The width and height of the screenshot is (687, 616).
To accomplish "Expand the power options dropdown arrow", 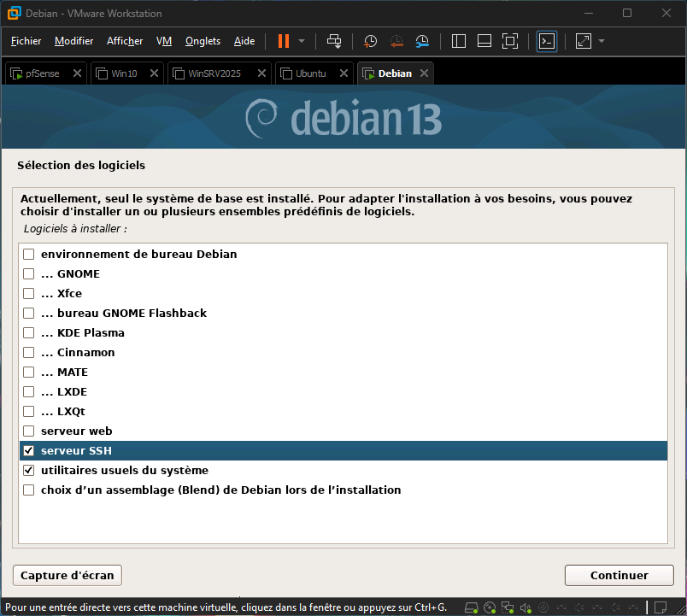I will [302, 41].
